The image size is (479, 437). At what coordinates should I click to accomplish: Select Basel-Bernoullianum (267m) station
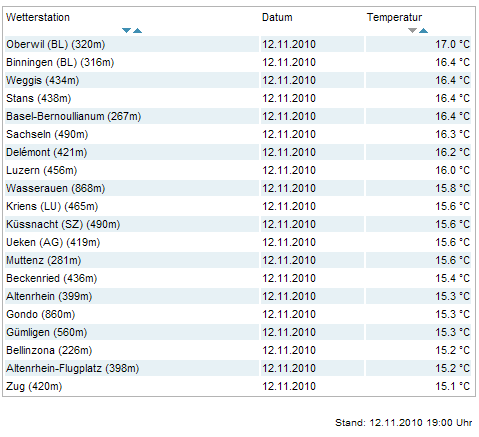[74, 116]
